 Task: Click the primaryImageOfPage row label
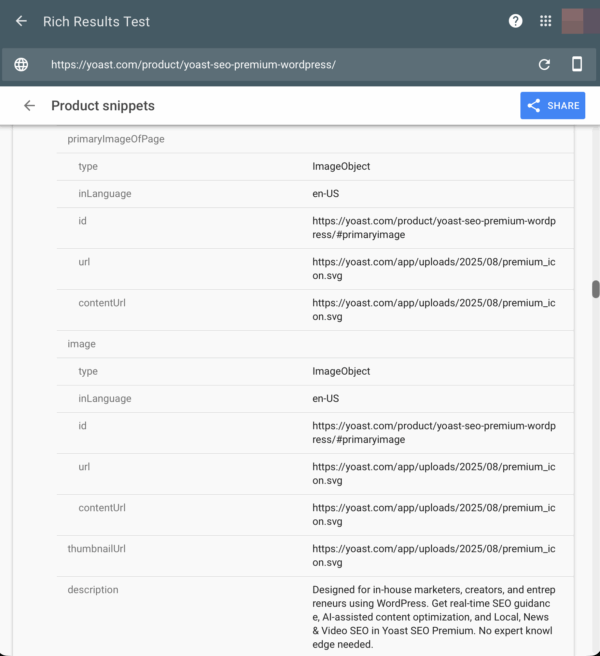[116, 139]
